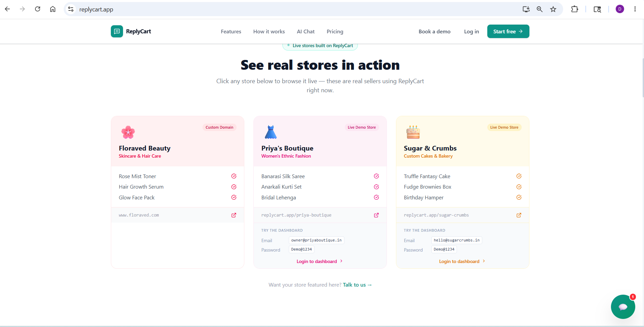Click the Custom Cakes & Bakery subtitle
Image resolution: width=644 pixels, height=327 pixels.
point(428,156)
